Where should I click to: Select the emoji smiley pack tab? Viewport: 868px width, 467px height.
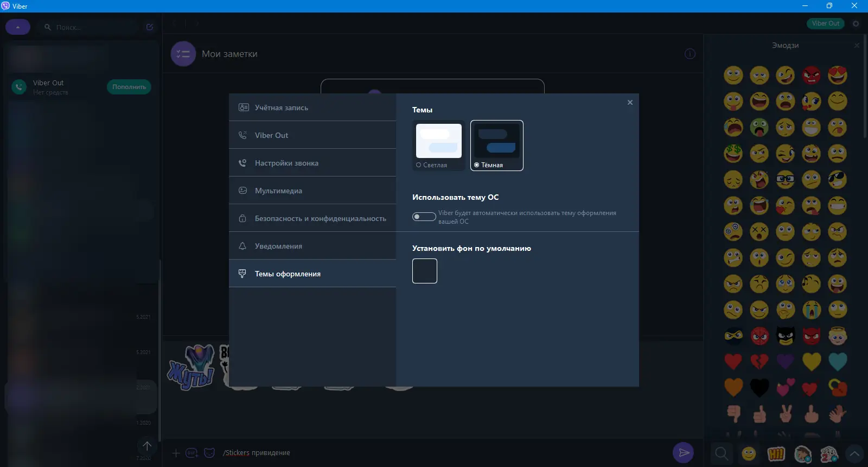[749, 453]
